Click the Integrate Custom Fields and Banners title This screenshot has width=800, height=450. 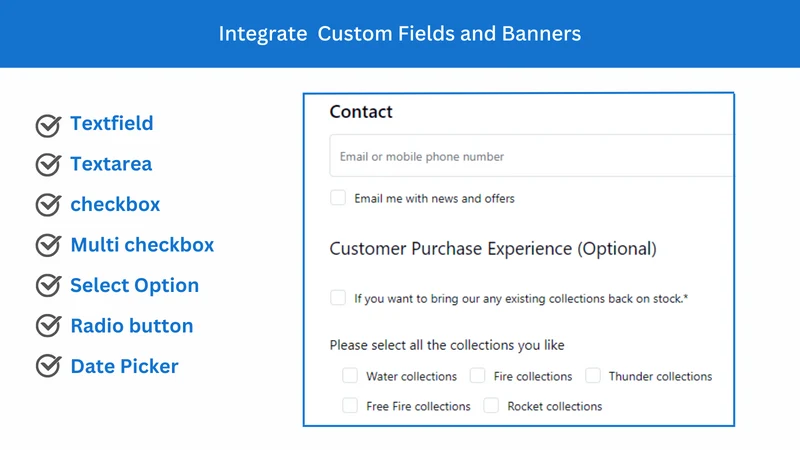point(400,34)
